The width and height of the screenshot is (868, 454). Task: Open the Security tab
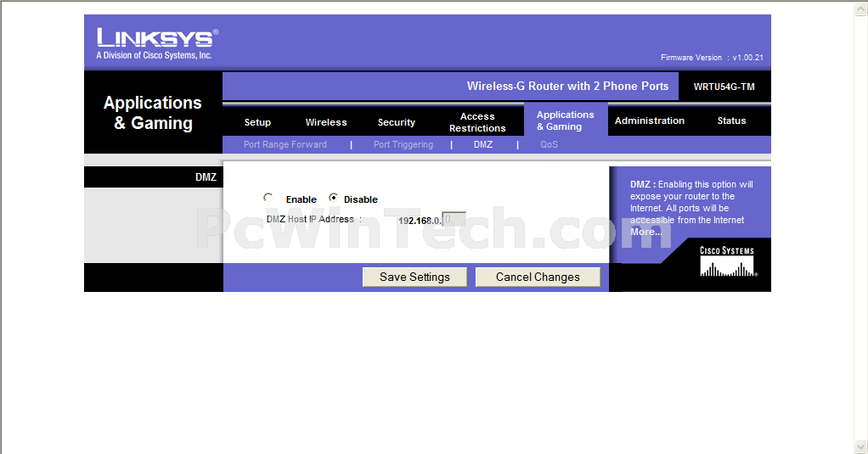tap(397, 122)
